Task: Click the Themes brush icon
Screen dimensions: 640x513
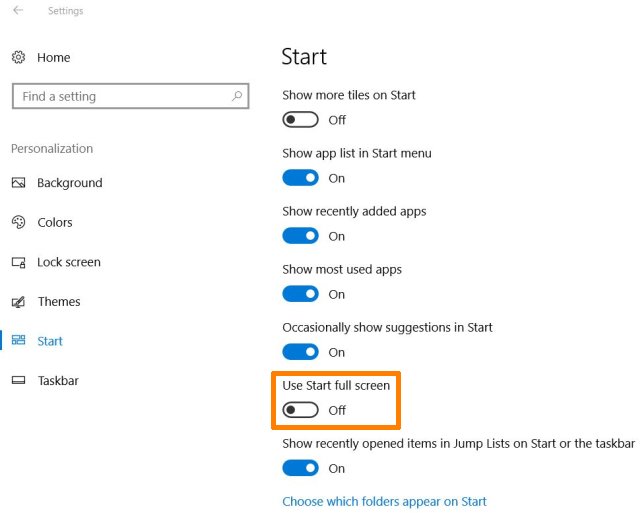Action: 18,302
